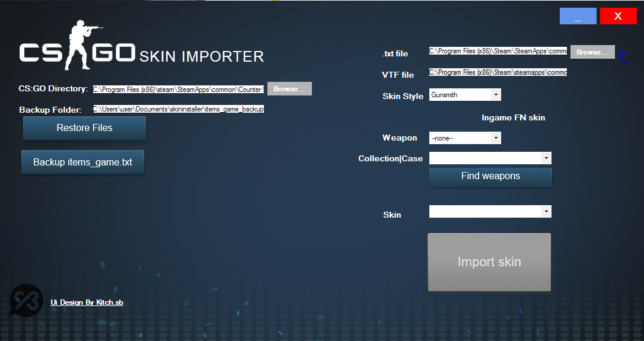Minimize the skin importer window

578,16
